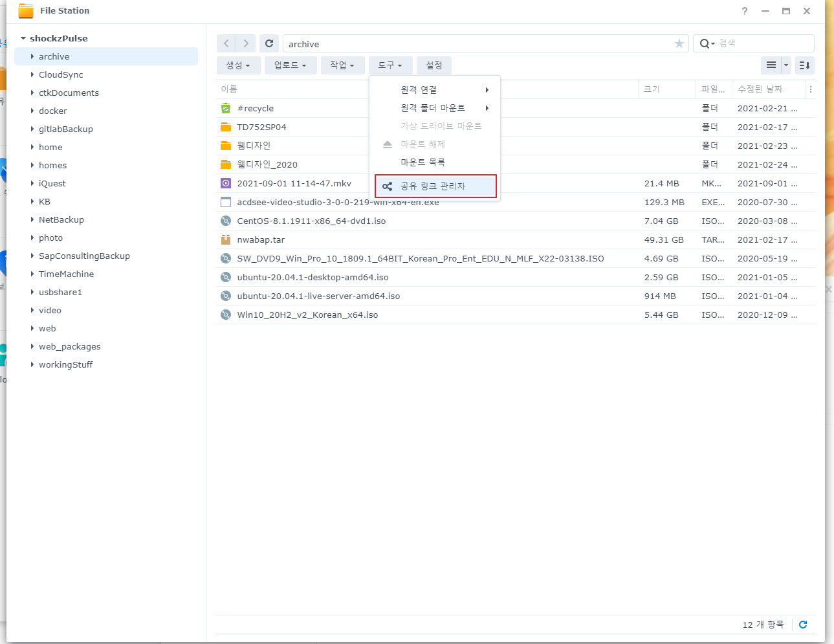The image size is (834, 644).
Task: Click the back navigation arrow
Action: point(226,43)
